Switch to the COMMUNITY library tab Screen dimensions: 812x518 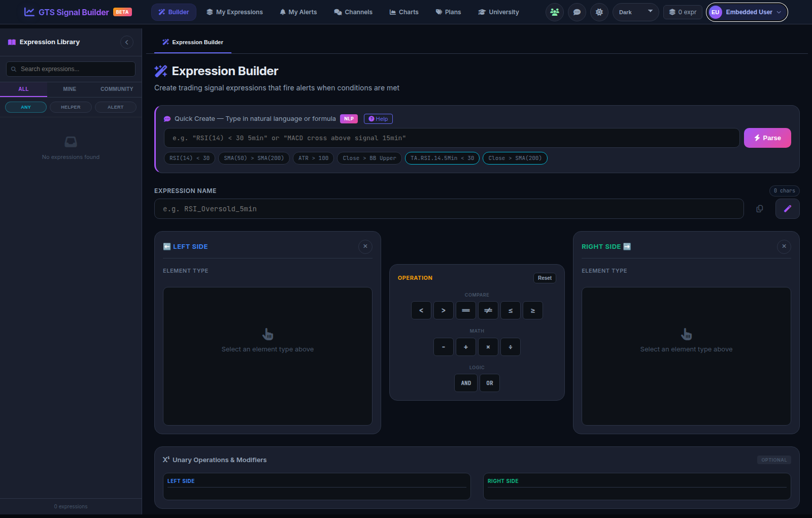coord(117,89)
